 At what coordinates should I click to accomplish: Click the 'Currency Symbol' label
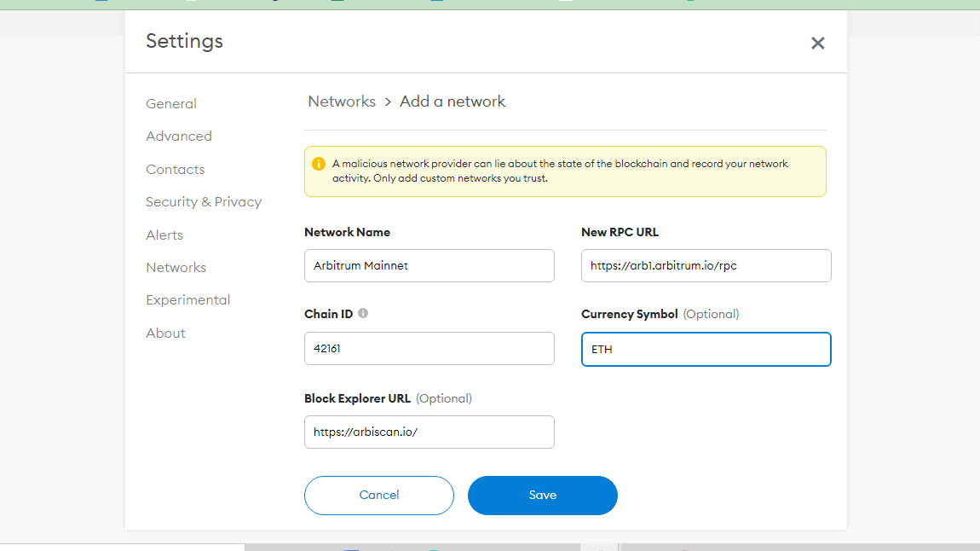630,314
